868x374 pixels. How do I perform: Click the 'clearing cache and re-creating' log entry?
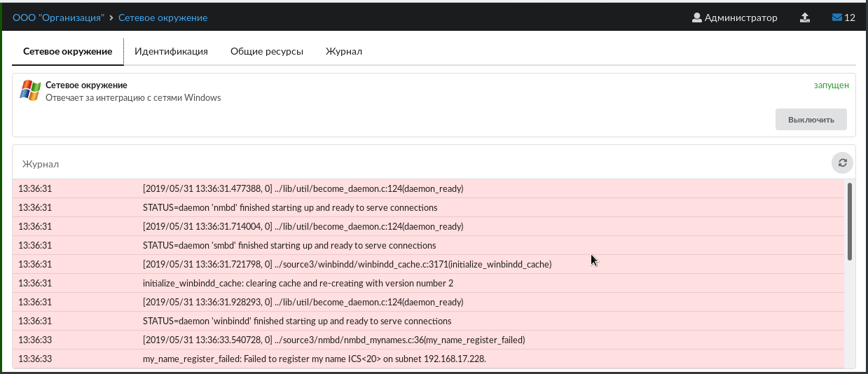point(298,284)
